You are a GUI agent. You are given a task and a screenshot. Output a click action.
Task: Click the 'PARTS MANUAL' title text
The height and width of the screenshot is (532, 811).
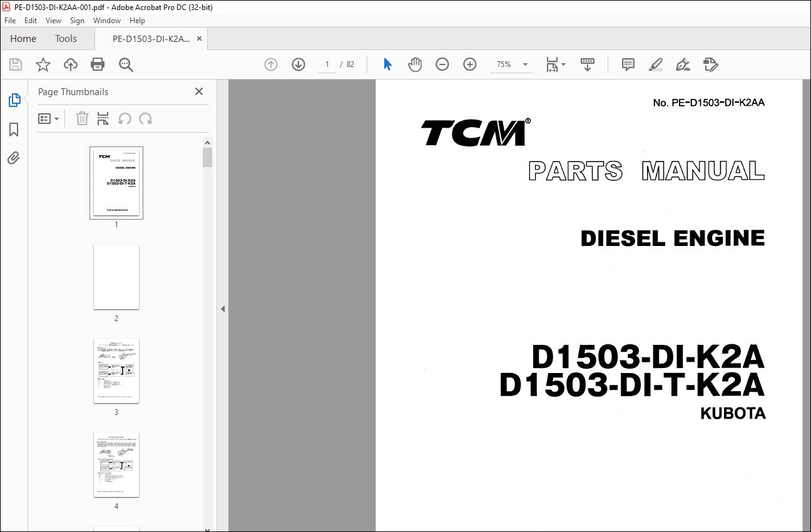(x=646, y=171)
